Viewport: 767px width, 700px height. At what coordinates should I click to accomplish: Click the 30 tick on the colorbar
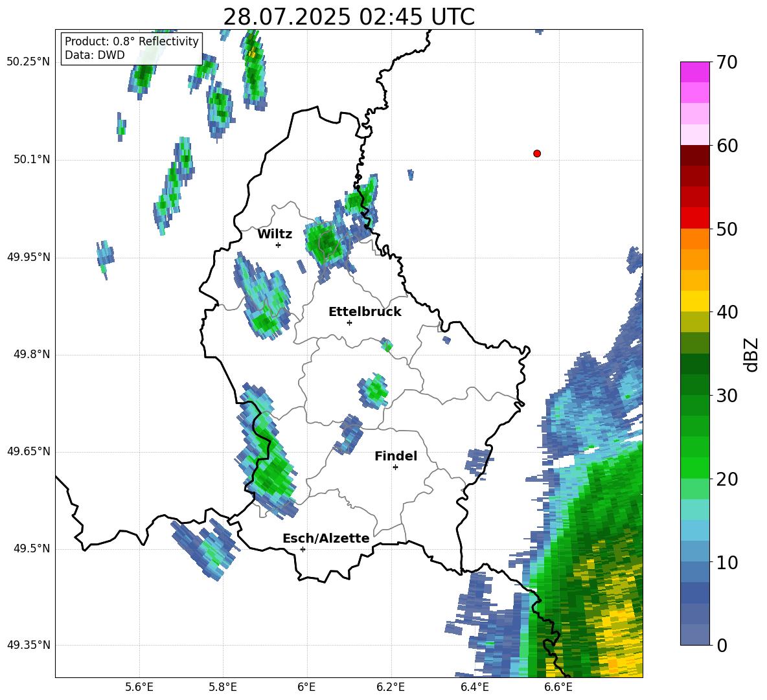pyautogui.click(x=726, y=396)
